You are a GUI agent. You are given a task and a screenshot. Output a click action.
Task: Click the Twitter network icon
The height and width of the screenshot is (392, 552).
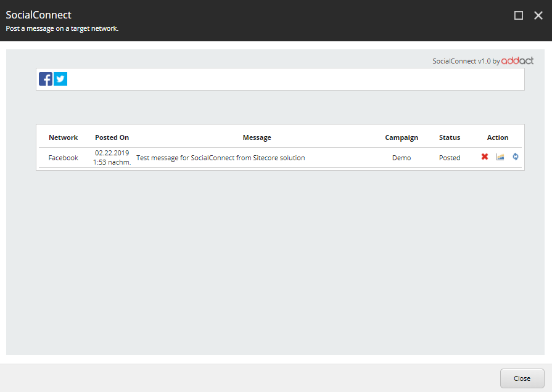[60, 79]
